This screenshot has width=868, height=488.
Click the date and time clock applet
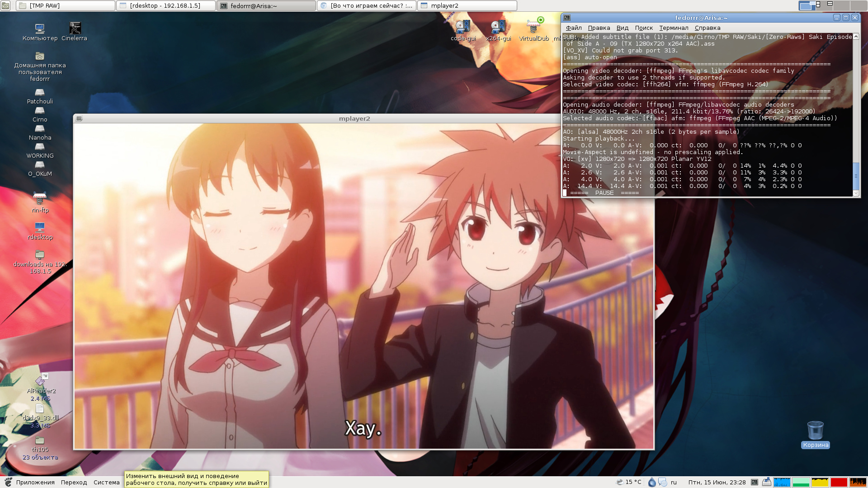click(x=717, y=482)
